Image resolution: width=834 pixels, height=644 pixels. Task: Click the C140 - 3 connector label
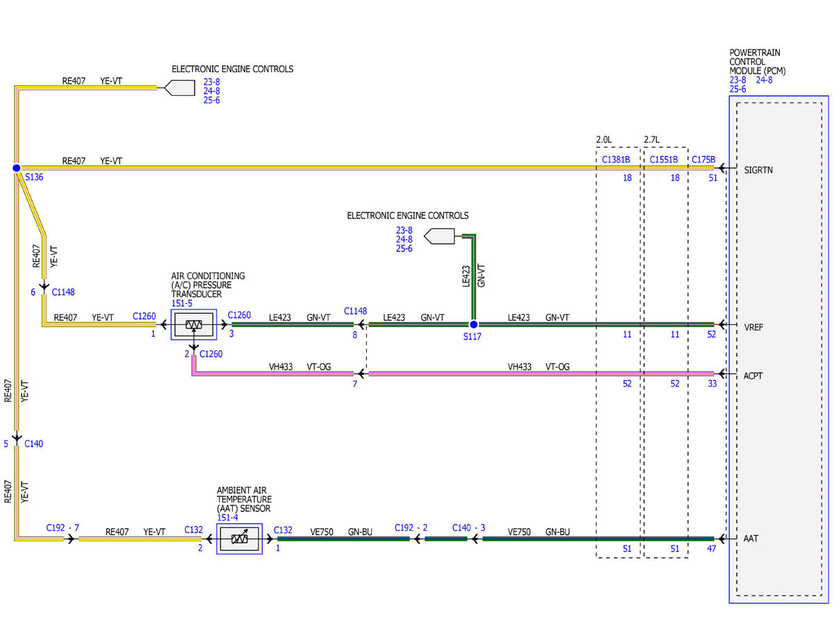pos(468,528)
